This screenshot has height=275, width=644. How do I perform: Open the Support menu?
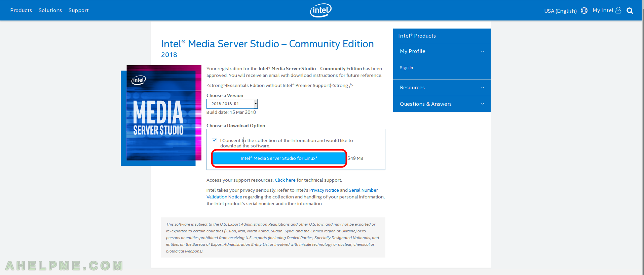point(79,10)
